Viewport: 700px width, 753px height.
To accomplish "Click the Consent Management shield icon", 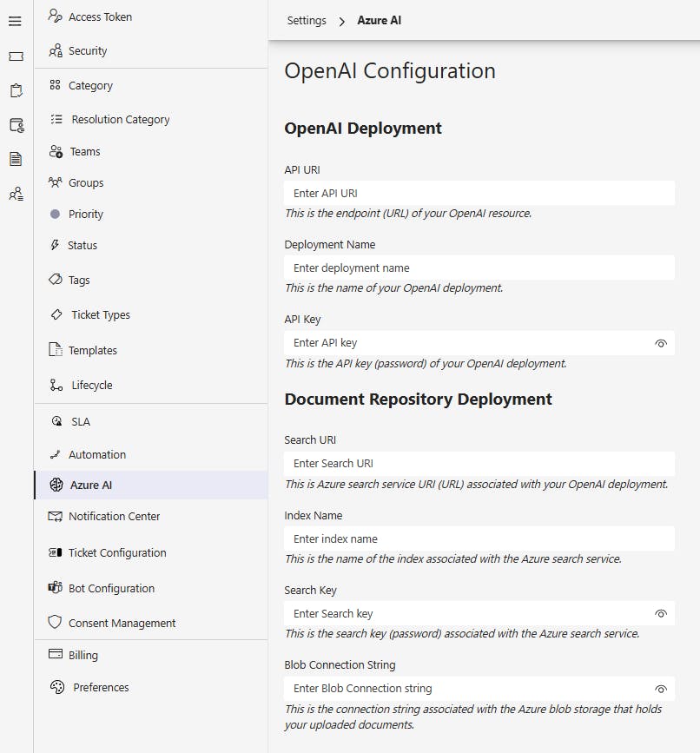I will click(55, 622).
